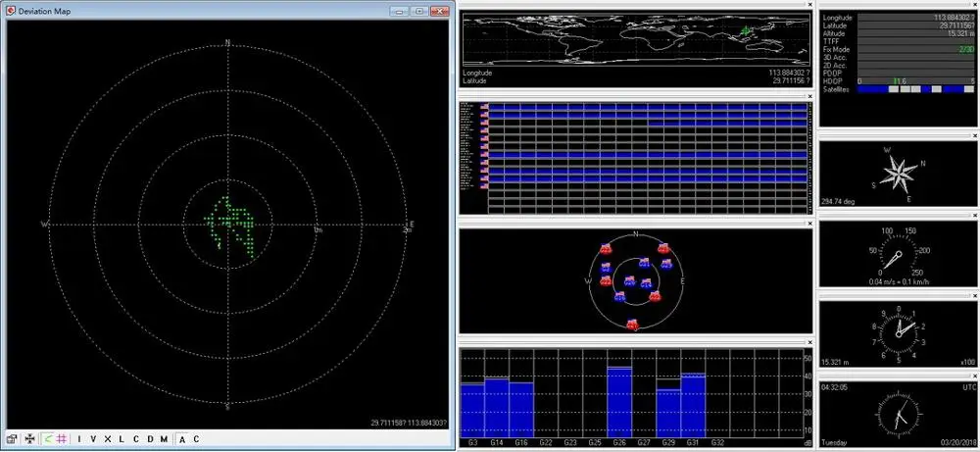Click the D toolbar button

pyautogui.click(x=150, y=439)
